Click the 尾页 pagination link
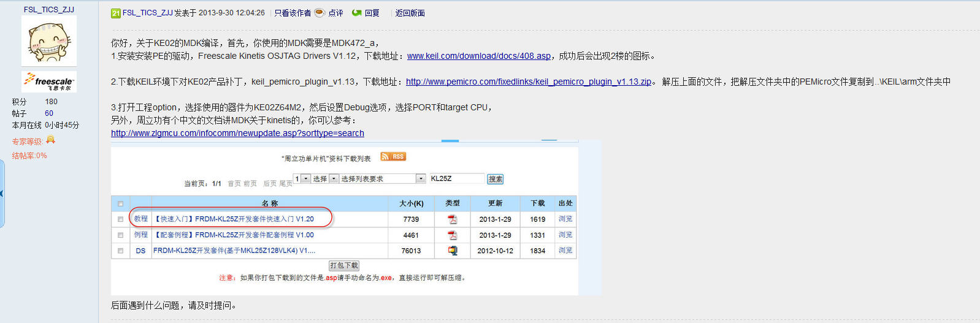The image size is (980, 323). click(x=286, y=183)
